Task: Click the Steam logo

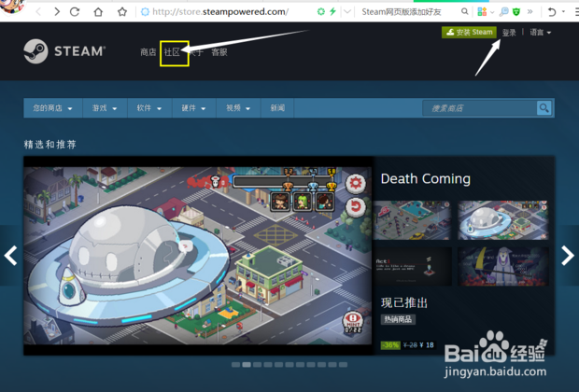Action: click(x=64, y=51)
